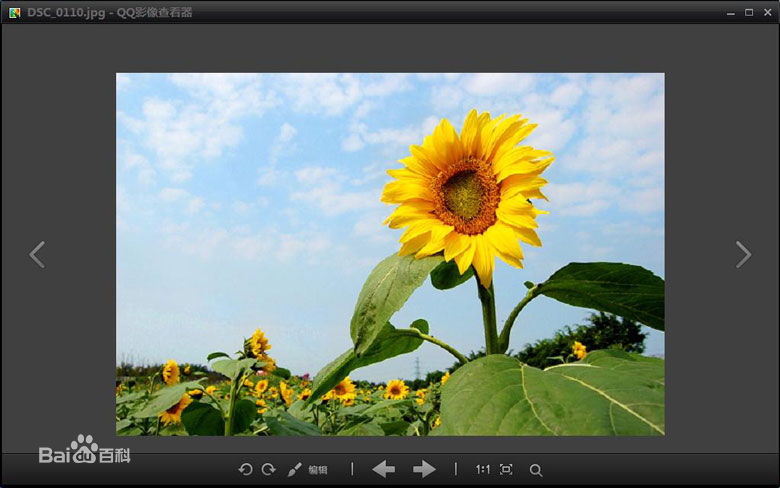Click the QQ viewer app icon in title bar
780x488 pixels.
tap(14, 12)
